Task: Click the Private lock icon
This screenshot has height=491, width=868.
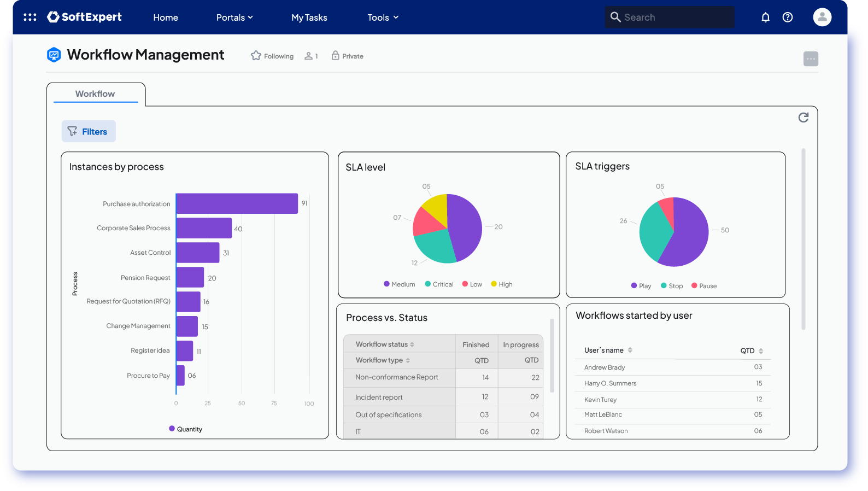Action: [x=335, y=56]
